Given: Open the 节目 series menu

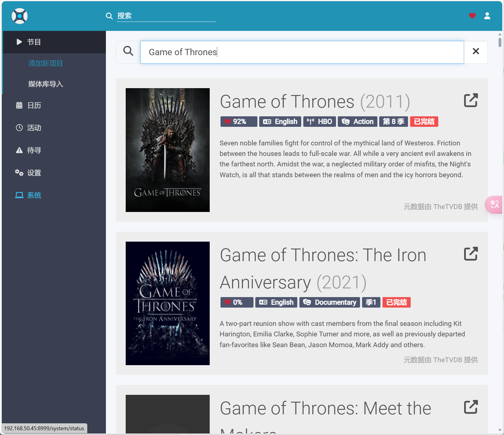Looking at the screenshot, I should 54,42.
